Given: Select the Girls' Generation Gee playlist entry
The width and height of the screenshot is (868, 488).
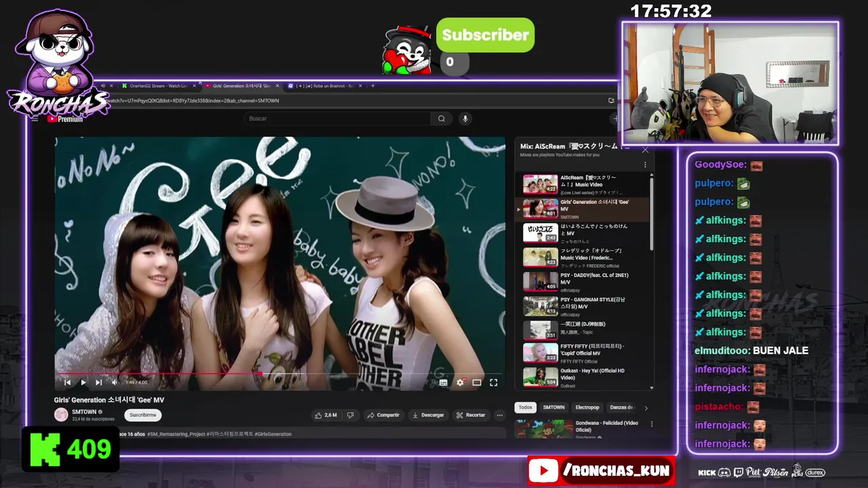Looking at the screenshot, I should [583, 209].
